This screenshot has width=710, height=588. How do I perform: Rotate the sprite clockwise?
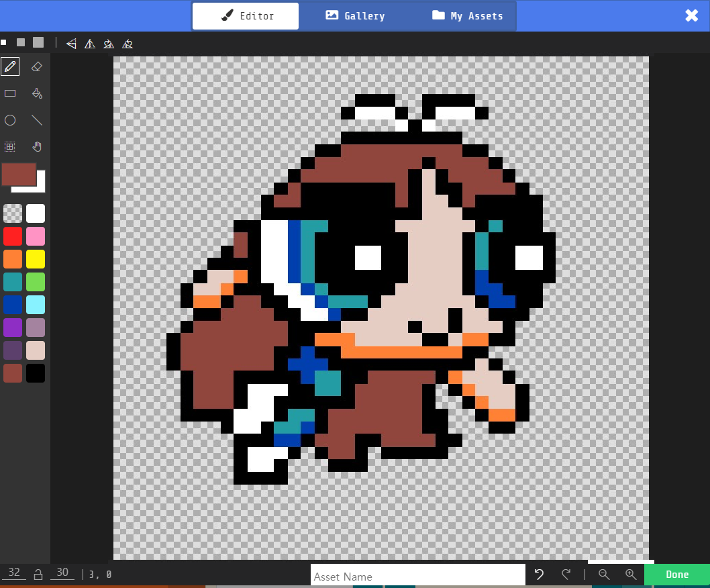(x=109, y=44)
